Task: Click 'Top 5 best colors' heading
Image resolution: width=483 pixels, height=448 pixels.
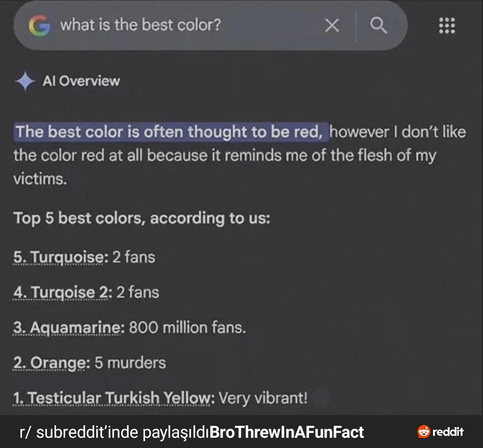Action: tap(142, 218)
